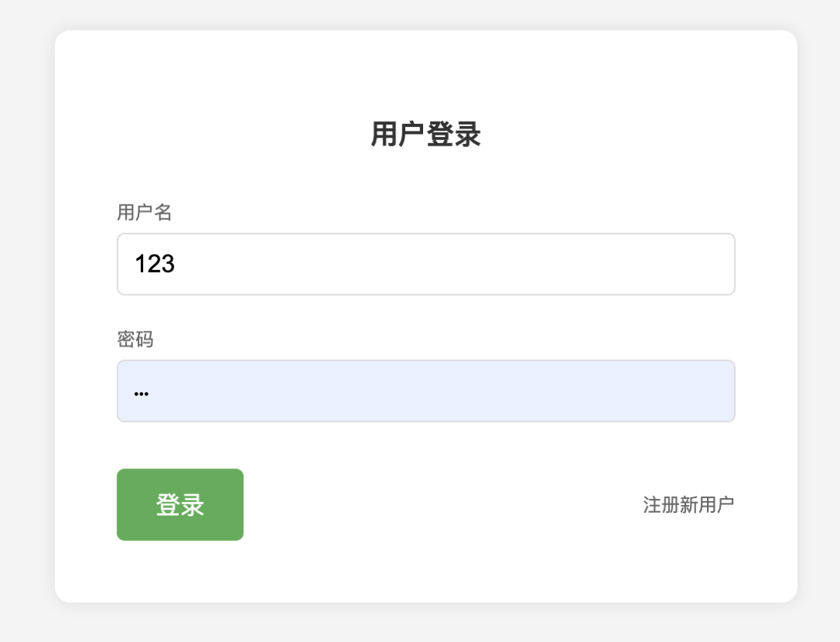Navigate to new user registration
840x642 pixels.
click(x=688, y=504)
